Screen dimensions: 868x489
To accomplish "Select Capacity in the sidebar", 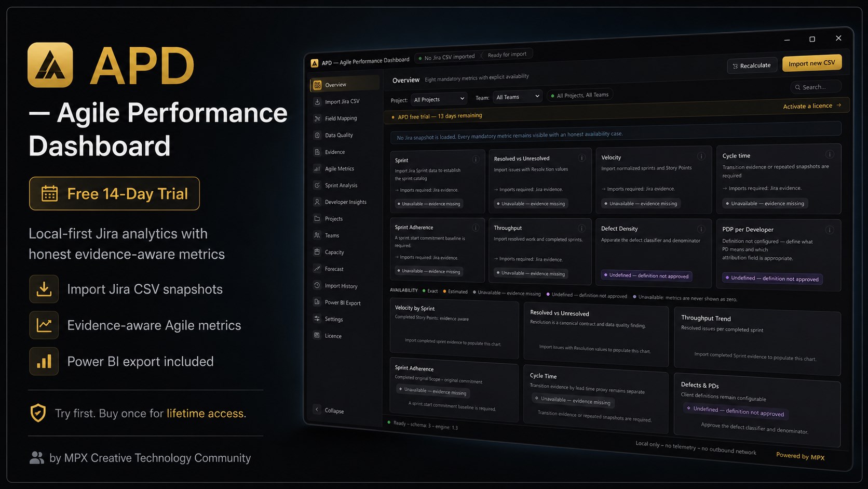I will (334, 252).
